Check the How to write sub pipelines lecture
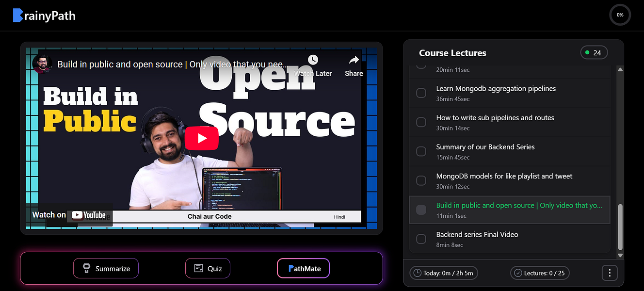This screenshot has width=644, height=291. pos(421,122)
